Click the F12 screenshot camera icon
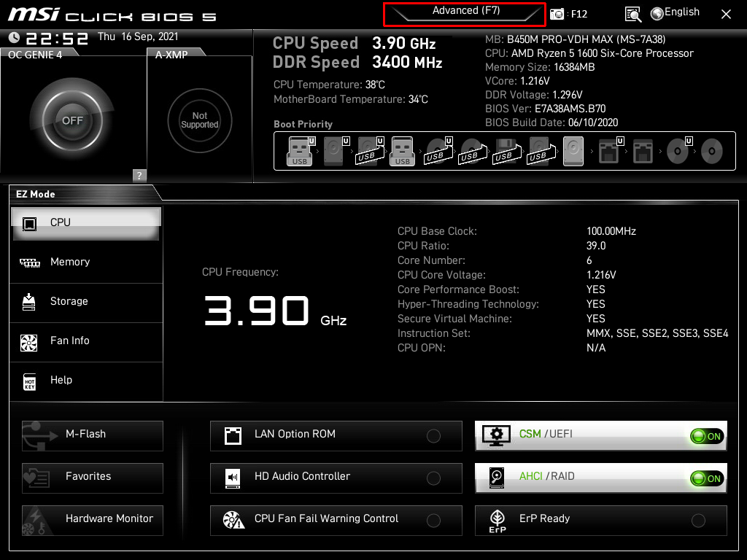The height and width of the screenshot is (560, 747). pos(557,14)
